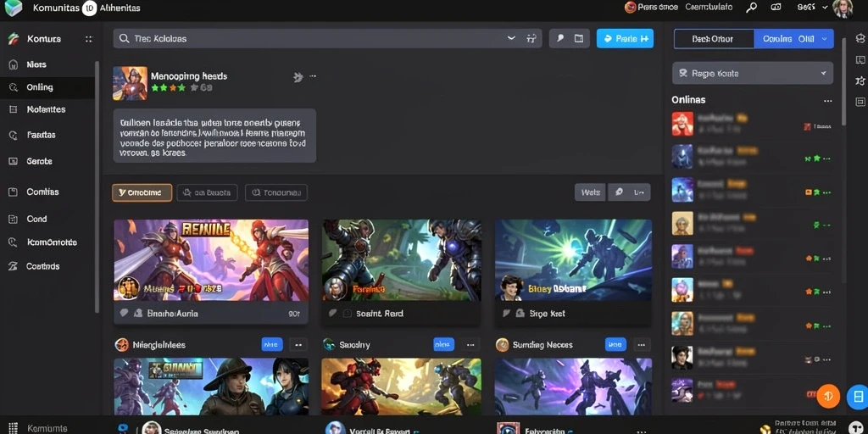Open the search magnifier in the top bar

click(x=751, y=8)
